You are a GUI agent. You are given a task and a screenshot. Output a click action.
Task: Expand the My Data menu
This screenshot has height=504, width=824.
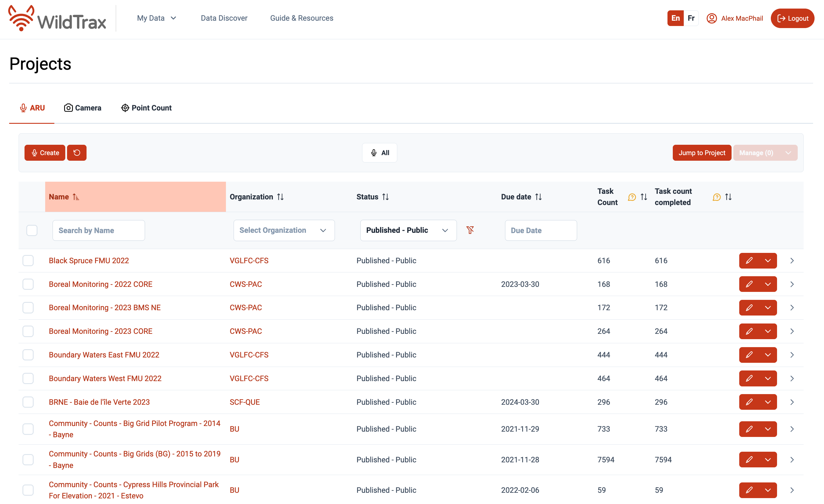click(157, 18)
